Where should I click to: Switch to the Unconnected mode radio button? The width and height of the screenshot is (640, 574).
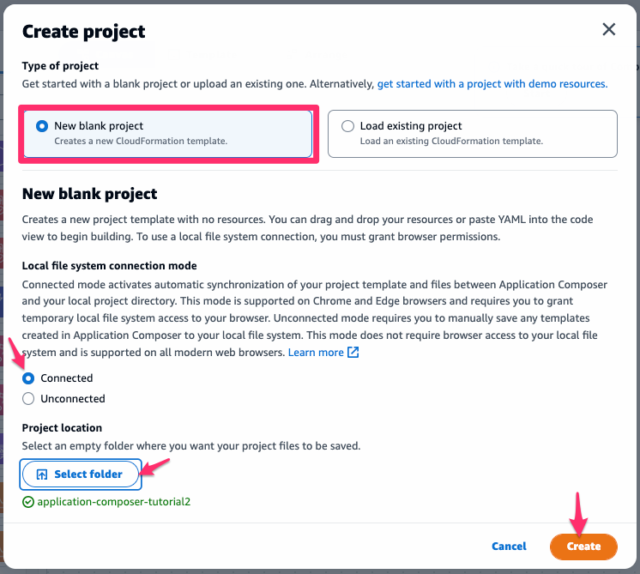point(28,399)
